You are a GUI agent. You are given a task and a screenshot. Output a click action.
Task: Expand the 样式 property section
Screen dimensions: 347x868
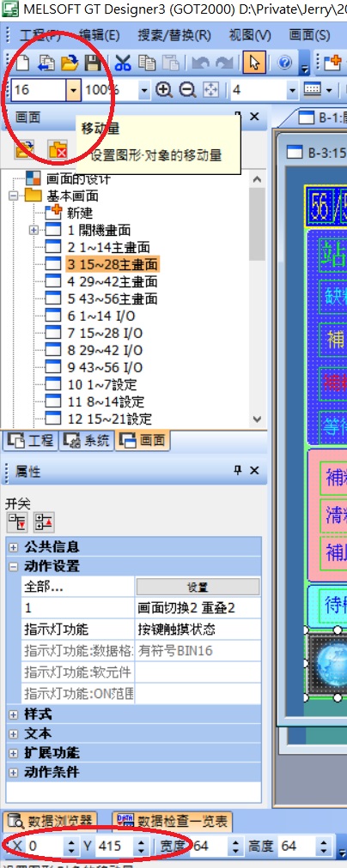tap(13, 714)
